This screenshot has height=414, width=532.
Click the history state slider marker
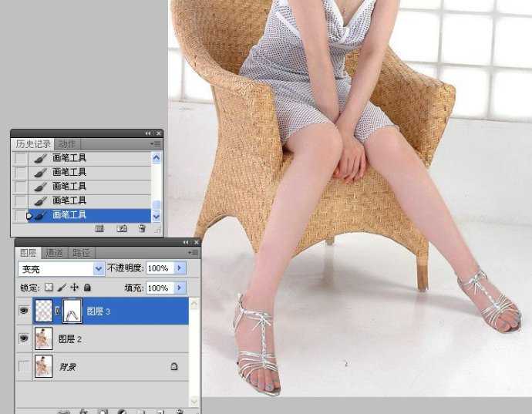point(29,216)
